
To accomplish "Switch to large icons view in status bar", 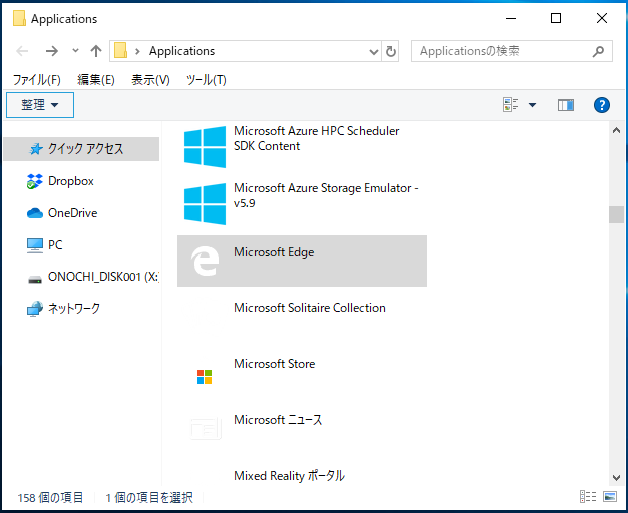I will coord(610,497).
